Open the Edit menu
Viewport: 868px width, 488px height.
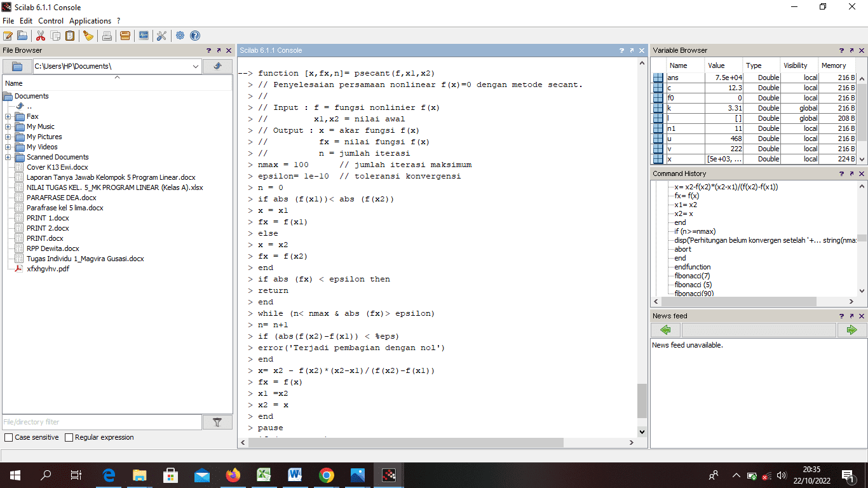click(26, 21)
